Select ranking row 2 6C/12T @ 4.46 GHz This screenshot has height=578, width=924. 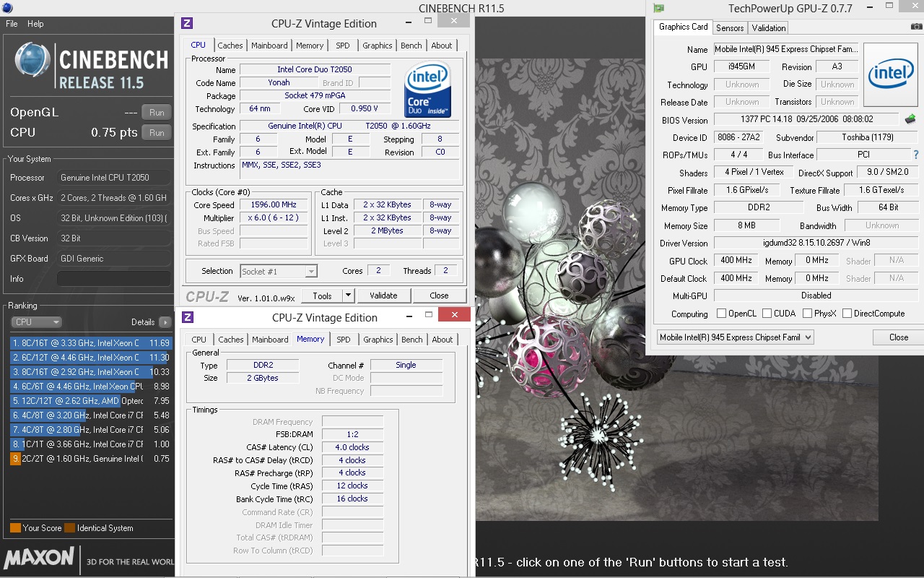click(90, 358)
